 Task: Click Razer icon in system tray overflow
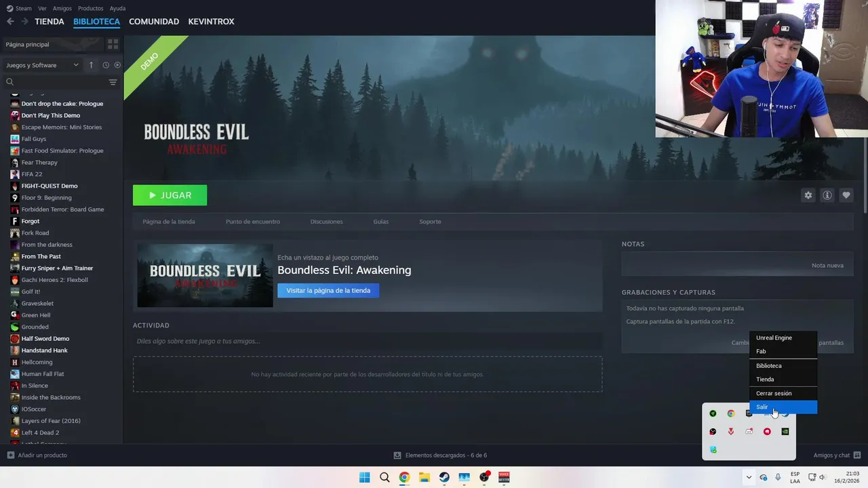click(x=713, y=413)
